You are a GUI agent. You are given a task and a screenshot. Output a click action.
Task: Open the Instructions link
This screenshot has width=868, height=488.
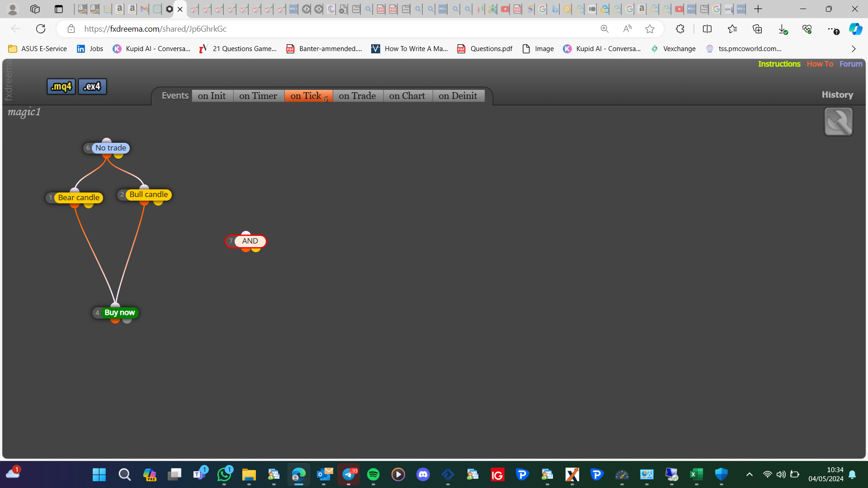(779, 64)
